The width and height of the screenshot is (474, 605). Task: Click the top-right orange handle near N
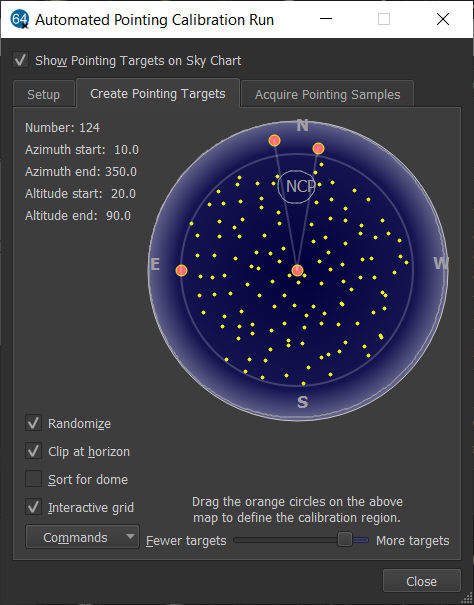coord(318,148)
